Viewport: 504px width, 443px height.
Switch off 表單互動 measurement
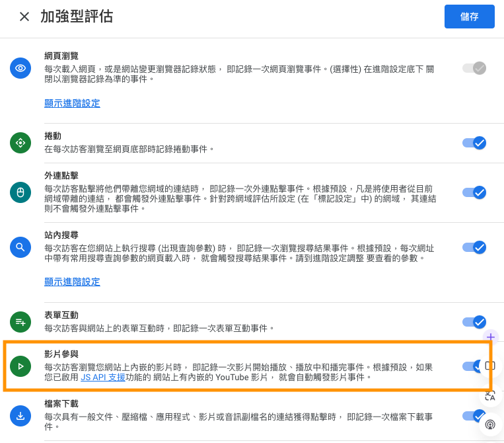(x=474, y=322)
